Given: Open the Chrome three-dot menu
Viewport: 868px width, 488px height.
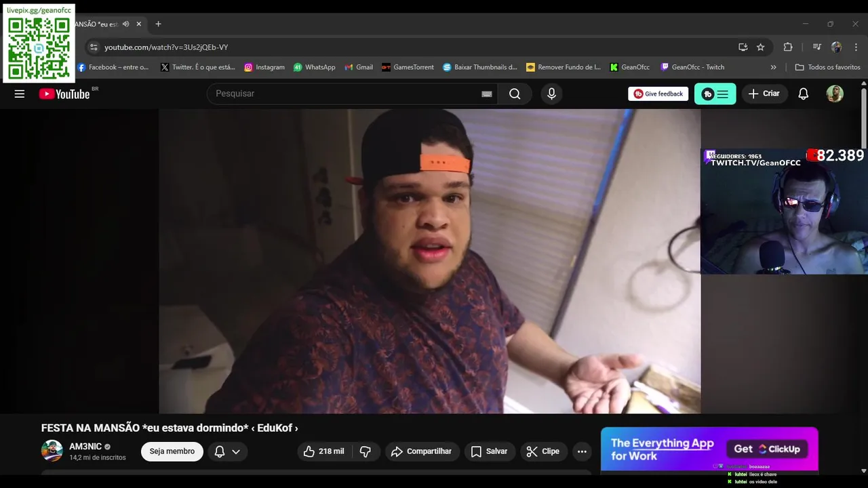Looking at the screenshot, I should (x=856, y=47).
